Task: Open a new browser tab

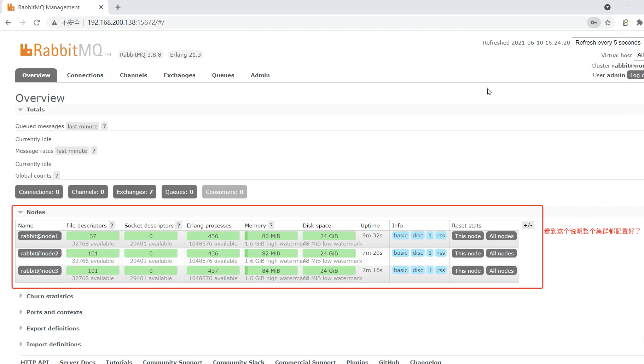Action: [x=118, y=7]
